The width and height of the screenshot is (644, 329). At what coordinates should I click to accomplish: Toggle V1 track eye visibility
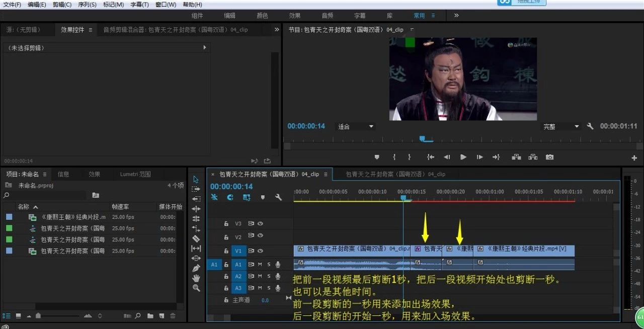click(x=261, y=251)
